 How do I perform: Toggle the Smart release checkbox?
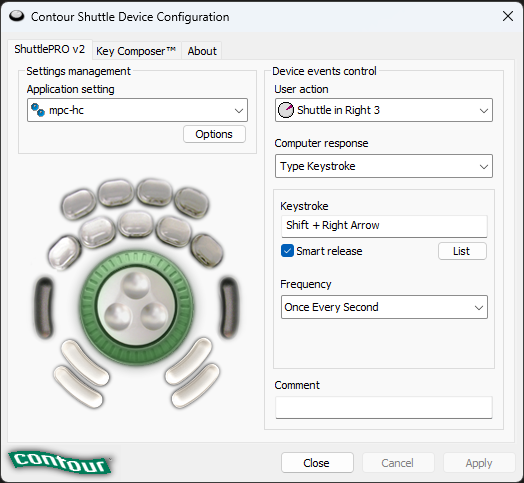pyautogui.click(x=287, y=251)
